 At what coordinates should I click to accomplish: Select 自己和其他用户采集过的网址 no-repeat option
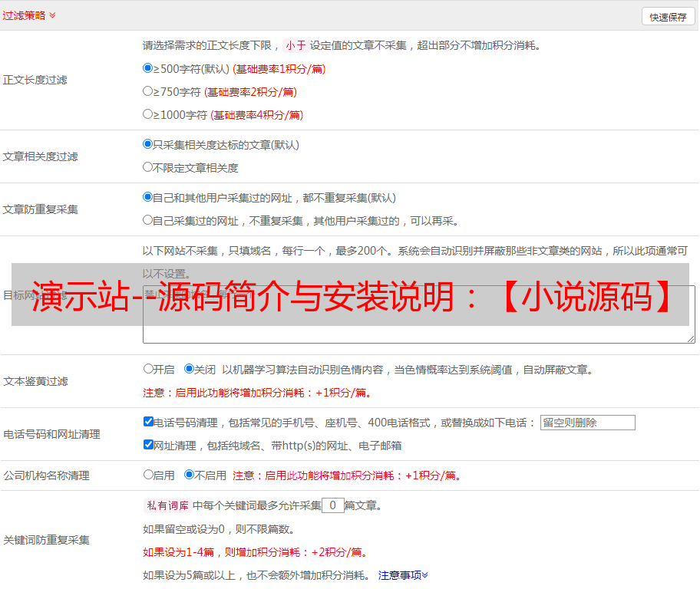[x=148, y=197]
